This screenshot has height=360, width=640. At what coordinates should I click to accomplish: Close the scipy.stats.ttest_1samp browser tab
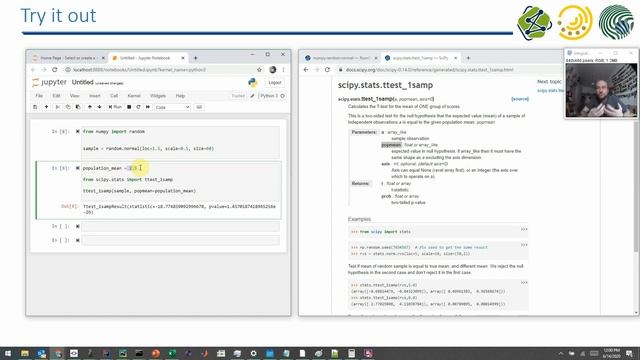(456, 58)
